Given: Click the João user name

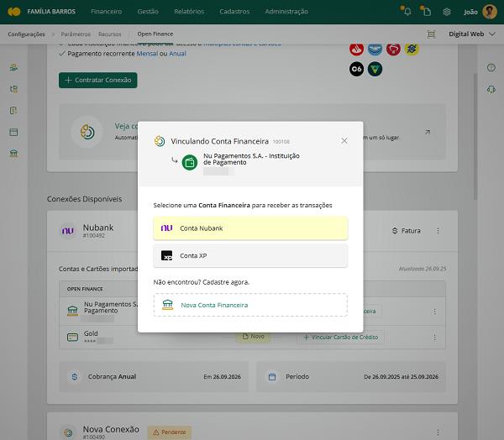Looking at the screenshot, I should click(x=470, y=13).
